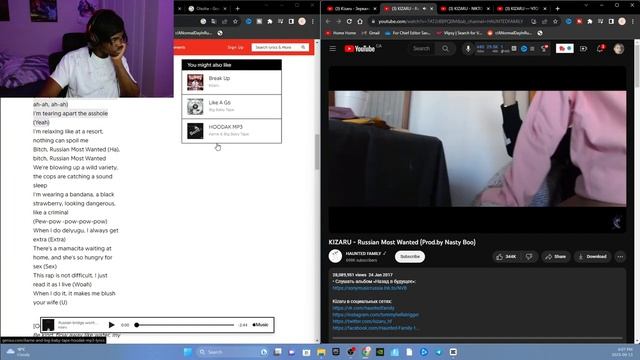
Task: Activate YouTube voice search microphone
Action: coord(468,49)
